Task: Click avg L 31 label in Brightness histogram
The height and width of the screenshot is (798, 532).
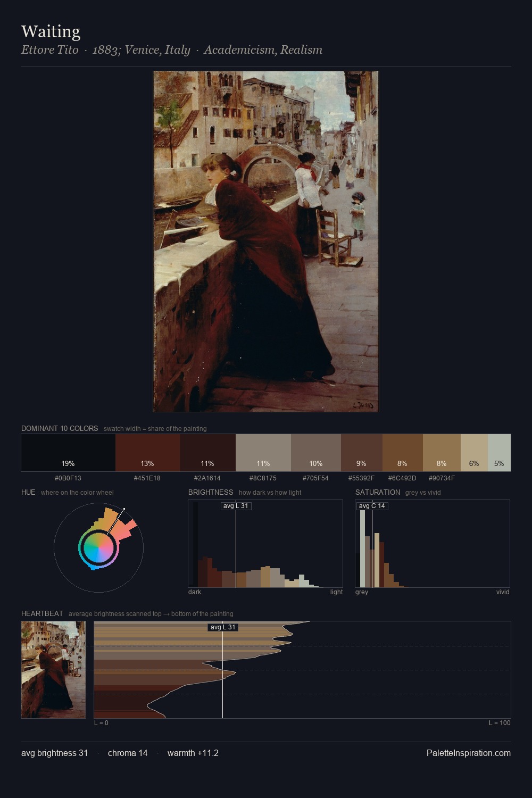Action: (236, 506)
